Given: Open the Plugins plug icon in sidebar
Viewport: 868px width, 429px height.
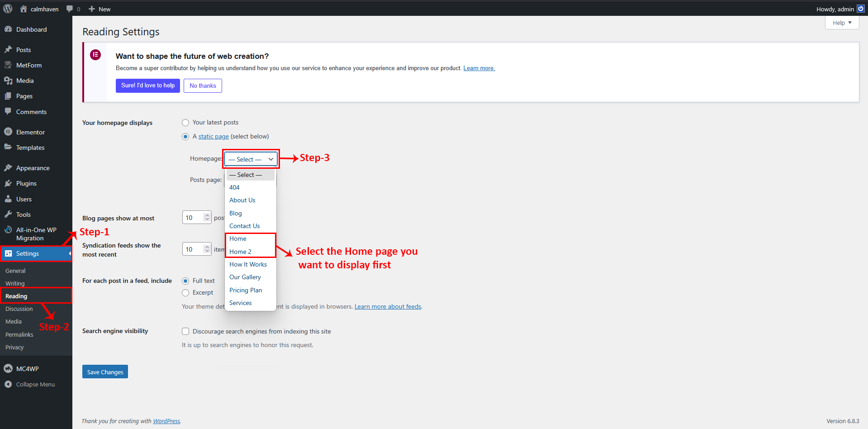Looking at the screenshot, I should [x=8, y=183].
